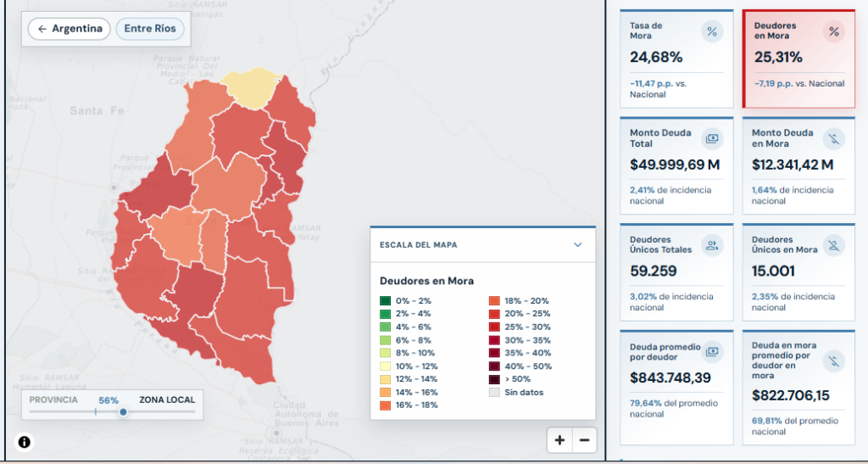The width and height of the screenshot is (868, 464).
Task: Click the Sin datos legend swatch
Action: point(494,392)
